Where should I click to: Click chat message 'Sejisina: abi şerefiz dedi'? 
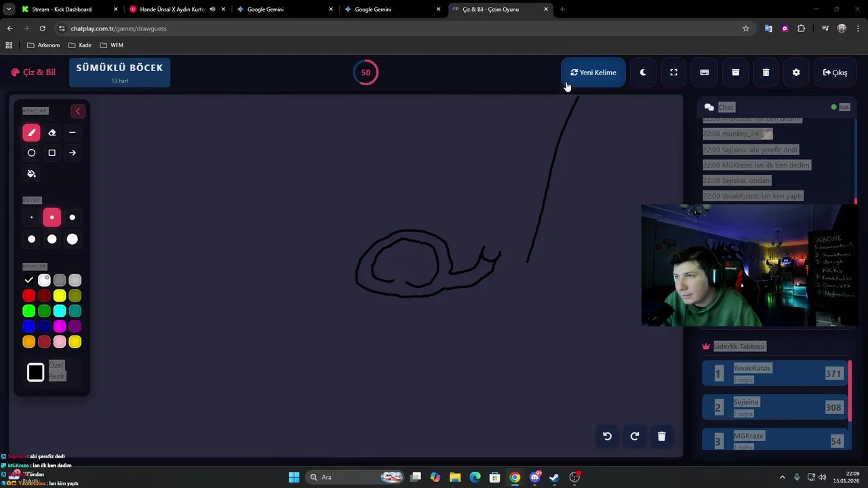[751, 150]
